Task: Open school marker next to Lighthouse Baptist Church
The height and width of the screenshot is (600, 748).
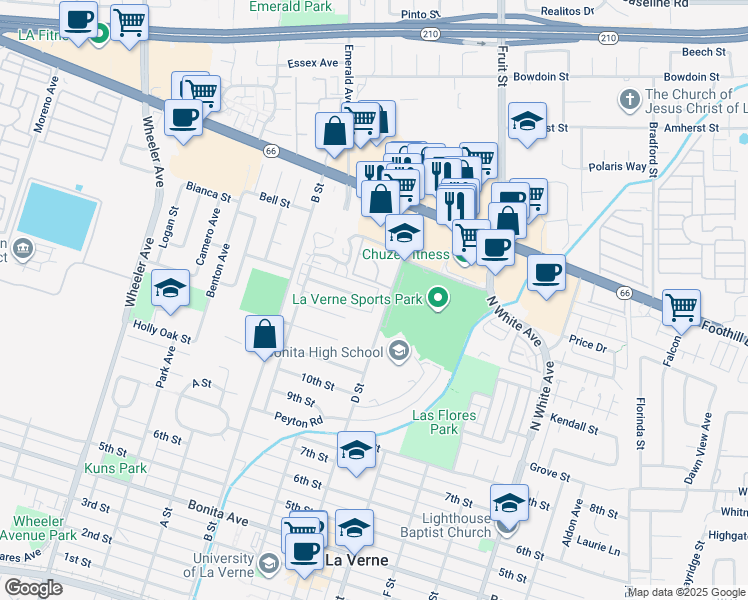Action: click(509, 502)
